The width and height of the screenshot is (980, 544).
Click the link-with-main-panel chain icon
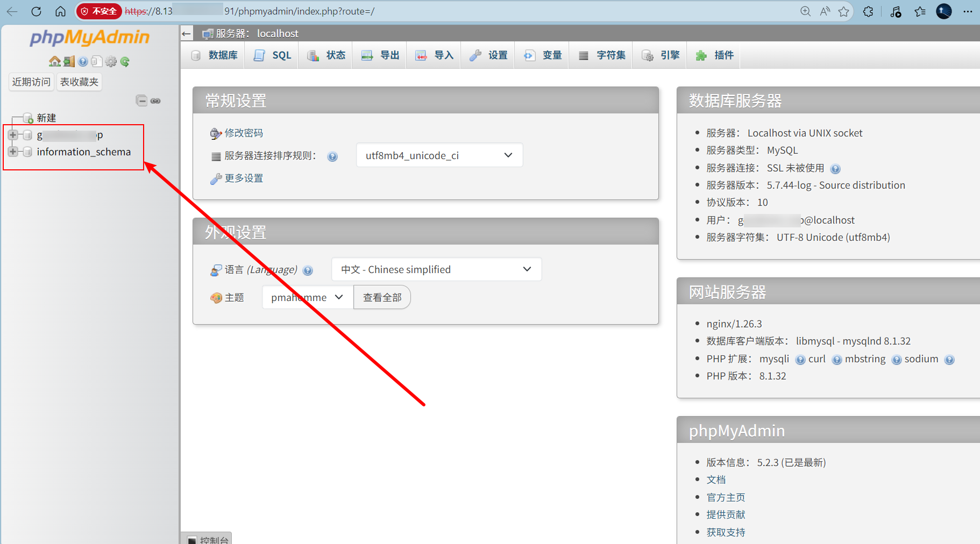[155, 101]
